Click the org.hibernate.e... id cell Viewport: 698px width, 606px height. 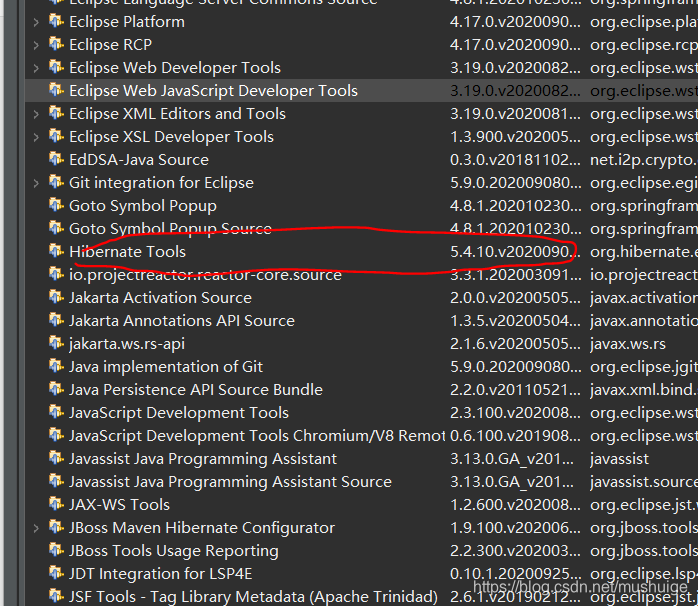[644, 252]
